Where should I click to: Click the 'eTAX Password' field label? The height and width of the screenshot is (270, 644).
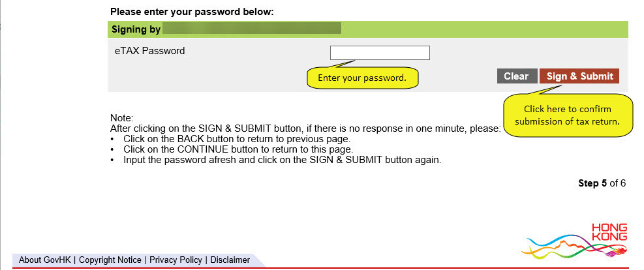pyautogui.click(x=149, y=52)
